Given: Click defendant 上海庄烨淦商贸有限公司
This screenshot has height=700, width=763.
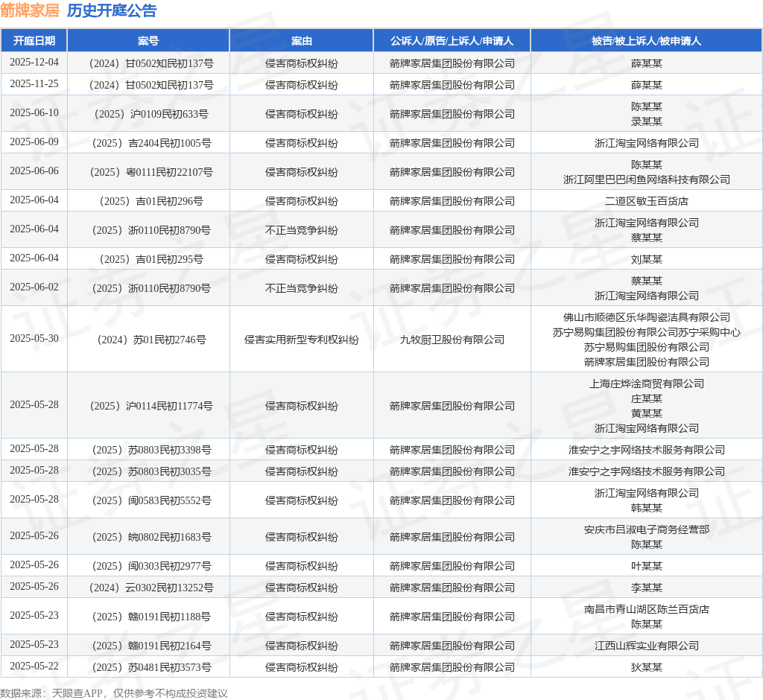Looking at the screenshot, I should pyautogui.click(x=646, y=384).
